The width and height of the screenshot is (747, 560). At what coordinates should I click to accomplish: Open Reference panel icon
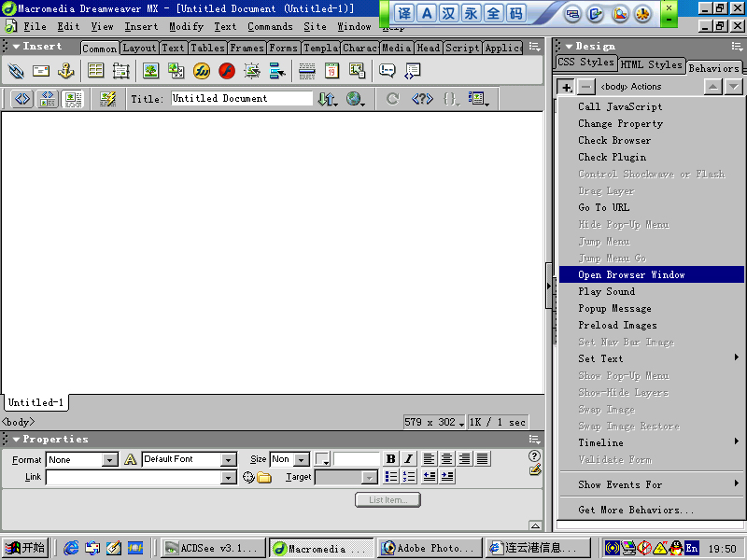point(422,99)
